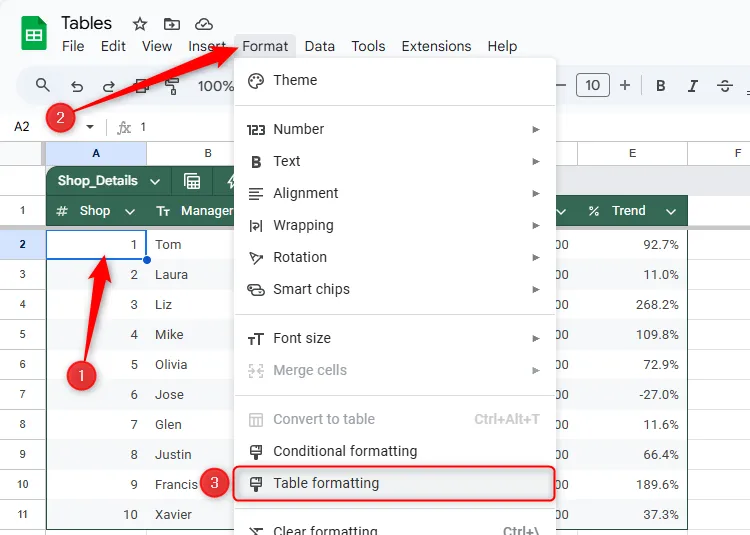Star the Tables document
This screenshot has width=750, height=535.
[x=140, y=24]
